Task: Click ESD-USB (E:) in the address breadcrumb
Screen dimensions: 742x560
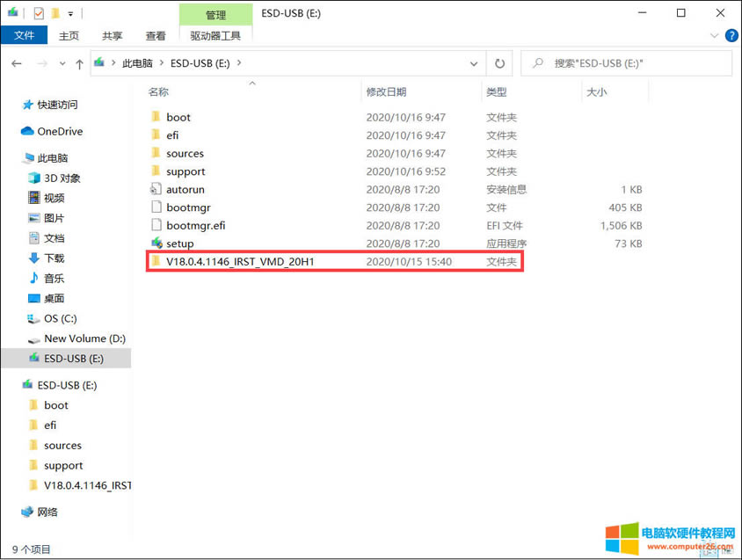Action: 200,63
